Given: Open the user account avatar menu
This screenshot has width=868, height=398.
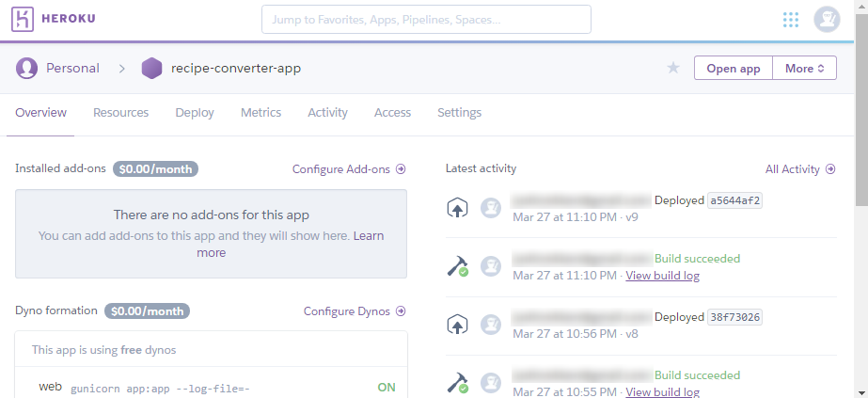Looking at the screenshot, I should click(x=827, y=20).
